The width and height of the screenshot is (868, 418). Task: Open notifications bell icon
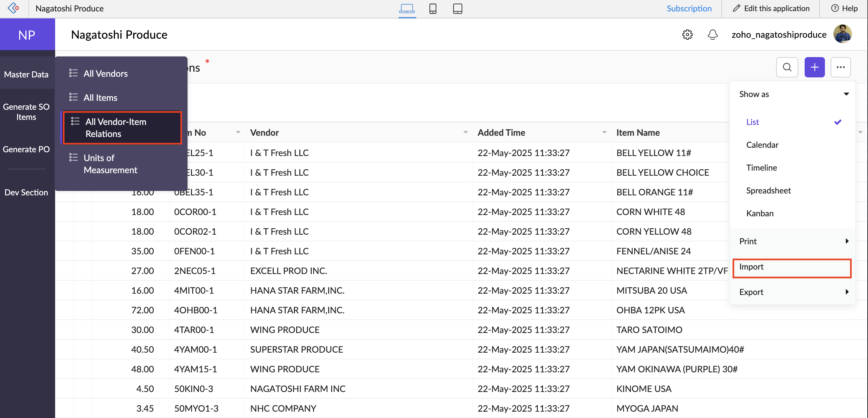[x=712, y=35]
